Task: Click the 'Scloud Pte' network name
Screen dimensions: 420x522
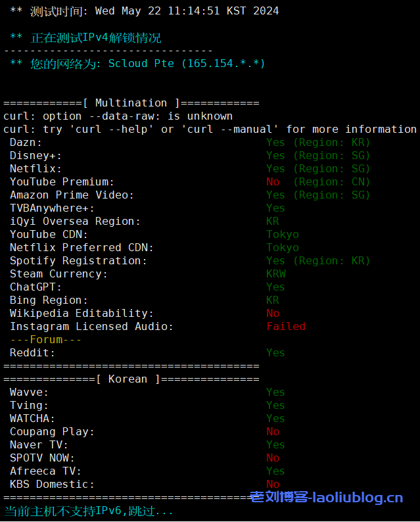Action: pyautogui.click(x=141, y=63)
